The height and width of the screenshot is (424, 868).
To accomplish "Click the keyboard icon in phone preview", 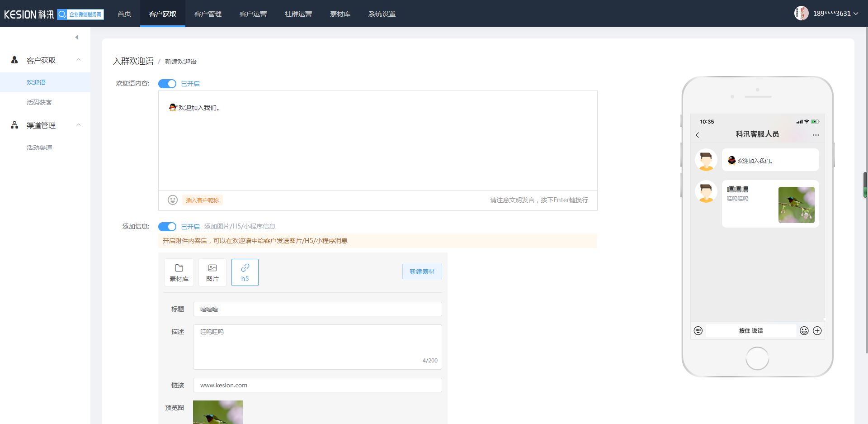I will (698, 331).
